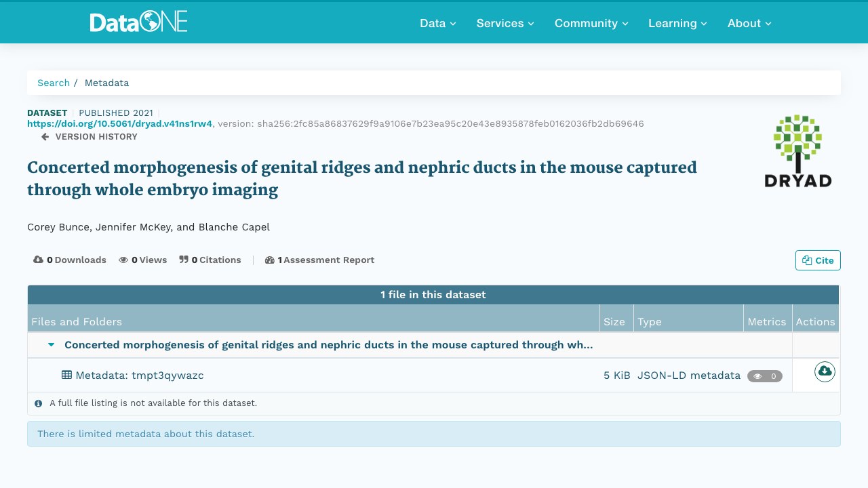Click the 1 Assessment Report link
Image resolution: width=868 pixels, height=488 pixels.
tap(319, 260)
